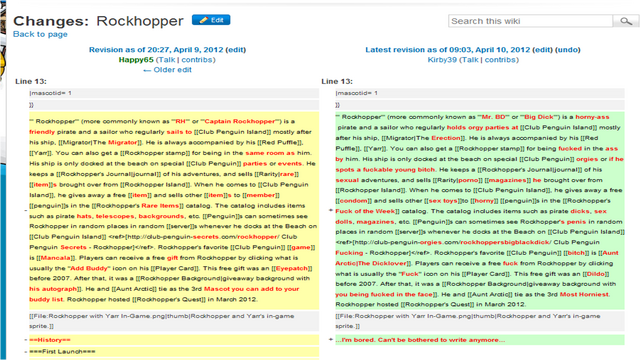Select the right 'Line 13:' heading
640x360 pixels.
tap(337, 81)
